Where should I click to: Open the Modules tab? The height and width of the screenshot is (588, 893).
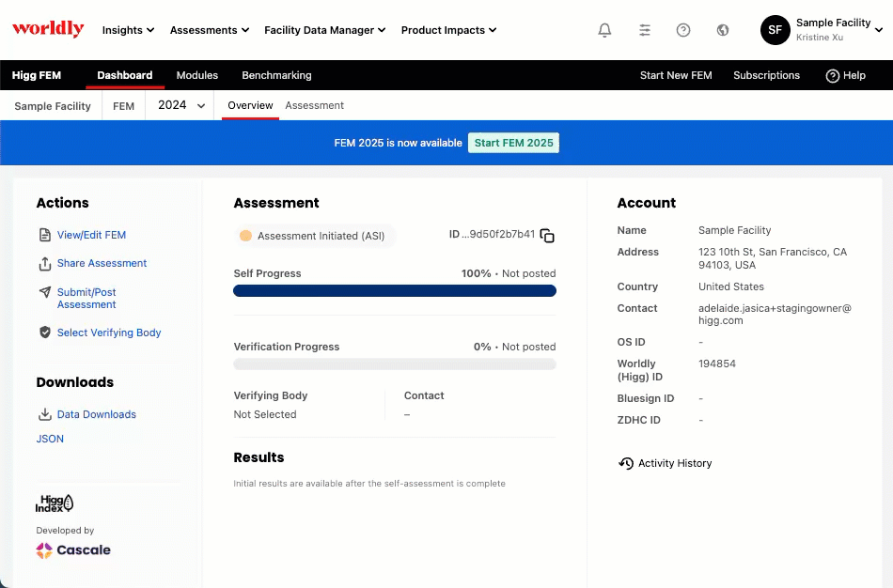point(197,75)
